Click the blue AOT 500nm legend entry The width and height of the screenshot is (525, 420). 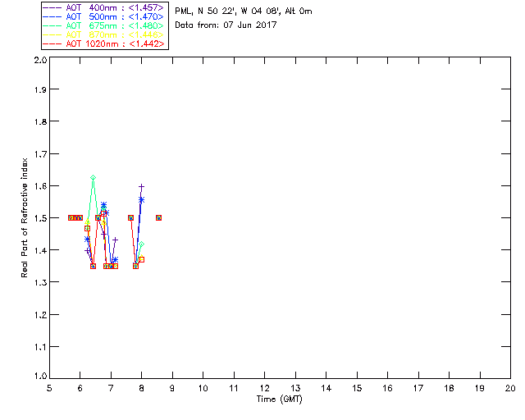[103, 16]
